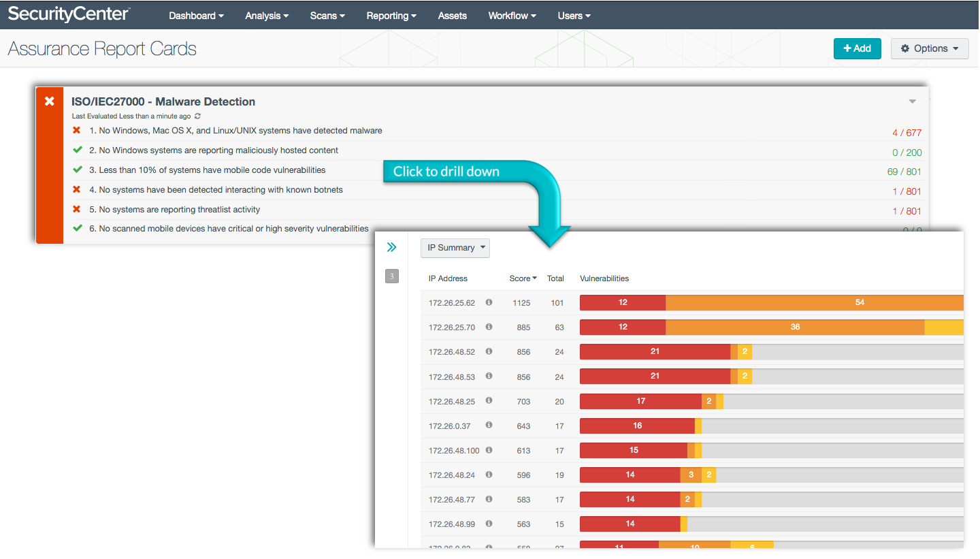Click red critical bar 15 for 172.26.48.100
This screenshot has width=980, height=559.
(x=634, y=450)
